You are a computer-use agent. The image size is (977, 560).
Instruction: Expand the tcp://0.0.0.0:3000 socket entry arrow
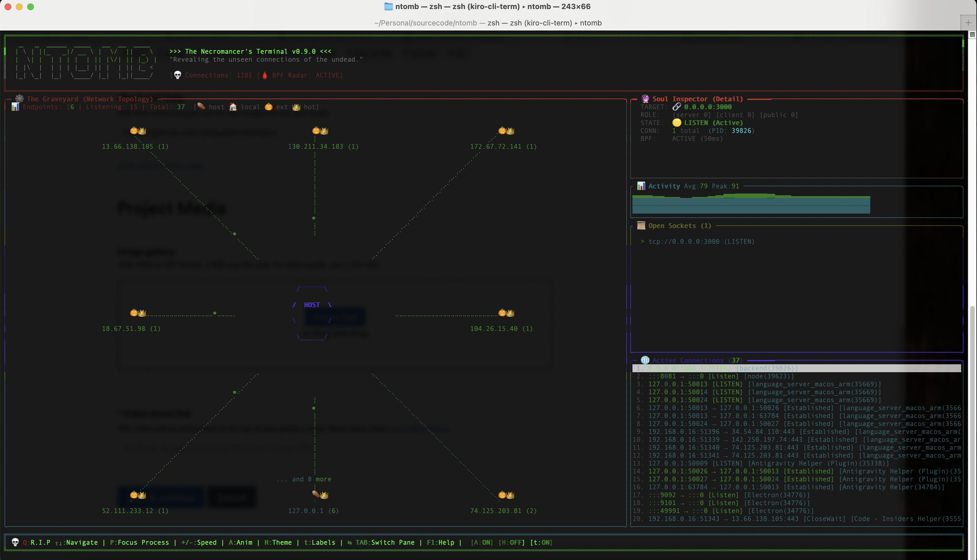coord(642,242)
